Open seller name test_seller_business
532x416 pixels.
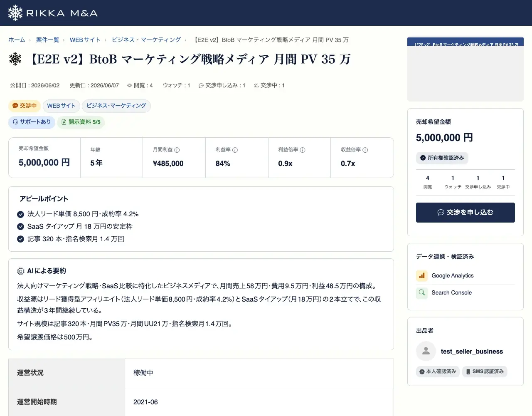[x=472, y=352]
